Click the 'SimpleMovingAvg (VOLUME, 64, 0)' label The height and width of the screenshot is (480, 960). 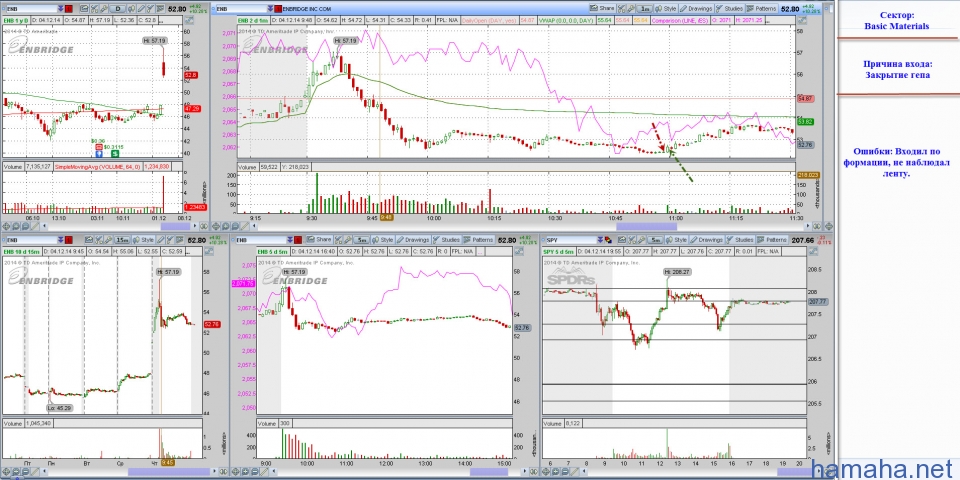click(x=98, y=166)
